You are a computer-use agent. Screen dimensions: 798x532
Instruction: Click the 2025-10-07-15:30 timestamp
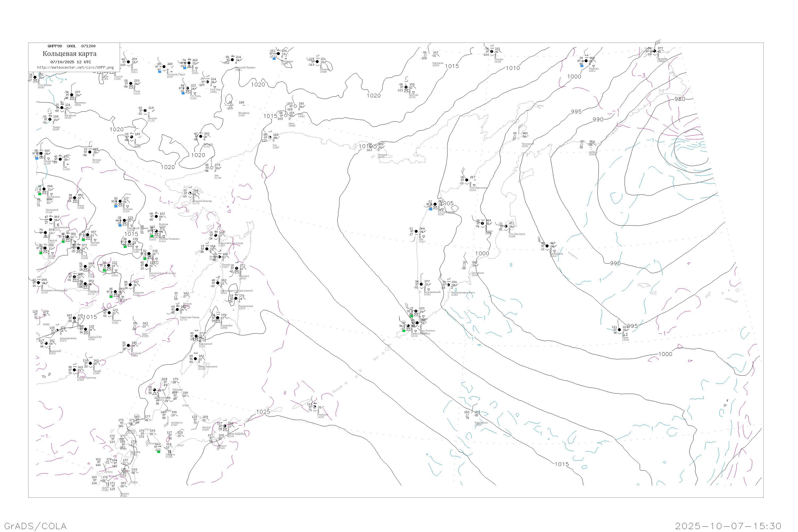pos(728,526)
